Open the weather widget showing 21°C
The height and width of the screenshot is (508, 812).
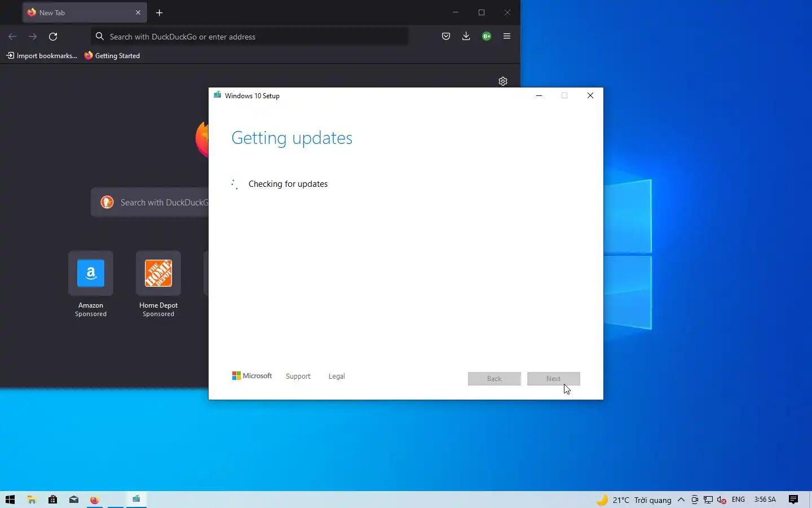pyautogui.click(x=634, y=500)
